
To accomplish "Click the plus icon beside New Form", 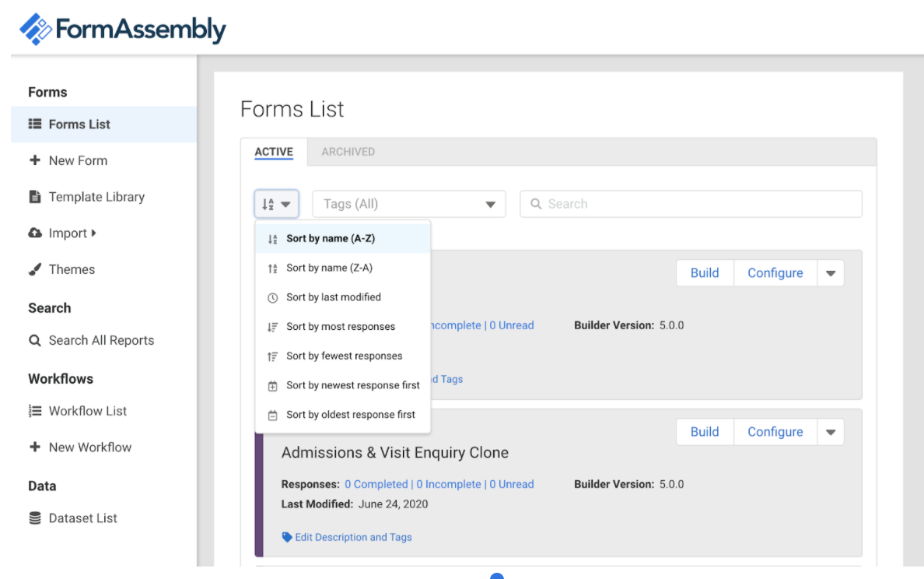I will tap(35, 160).
